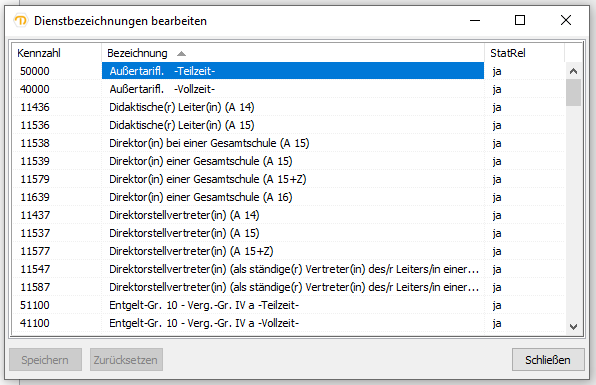Click the Zurücksetzen button
596x385 pixels.
[126, 360]
